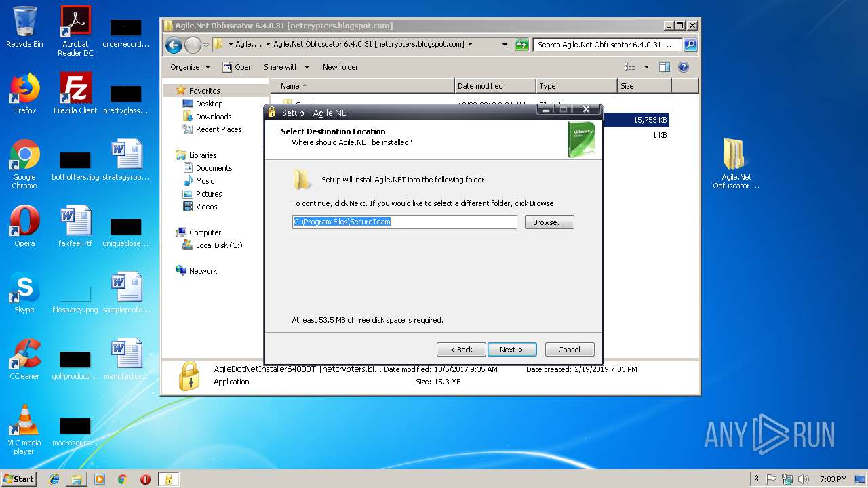Click Next in setup wizard
This screenshot has width=868, height=488.
(512, 350)
